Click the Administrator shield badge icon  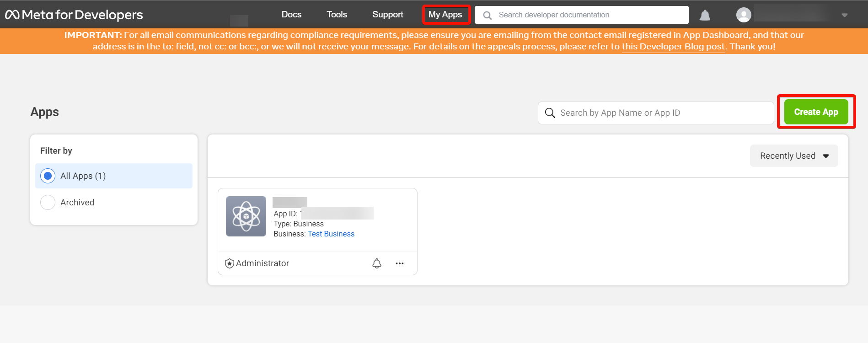coord(230,263)
